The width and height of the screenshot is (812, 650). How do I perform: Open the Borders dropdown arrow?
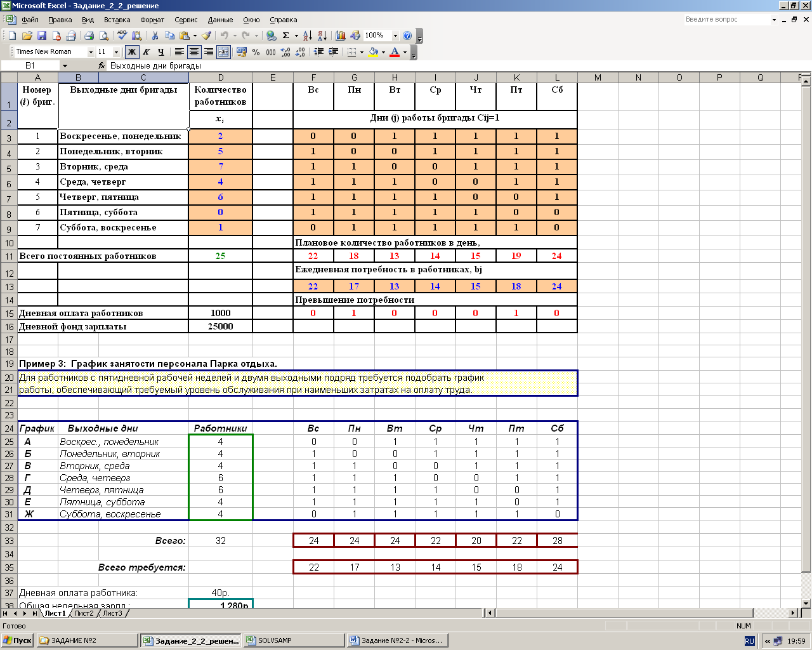[362, 52]
